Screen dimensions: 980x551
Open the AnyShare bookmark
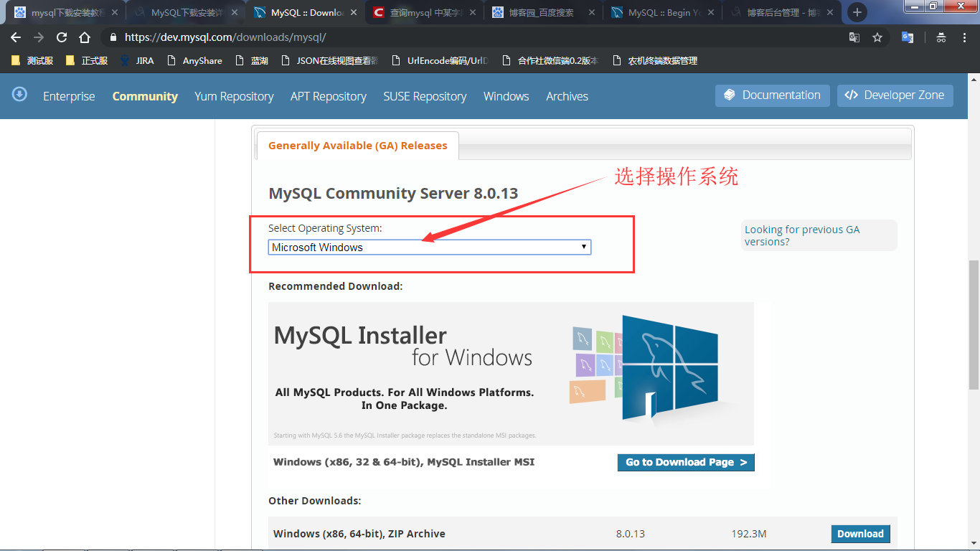pos(194,61)
